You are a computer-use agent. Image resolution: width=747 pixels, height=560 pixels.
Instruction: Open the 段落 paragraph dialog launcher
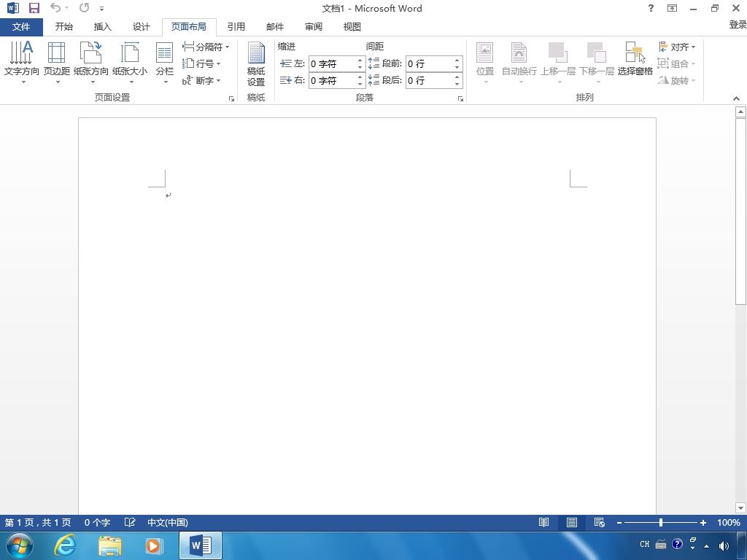click(461, 98)
